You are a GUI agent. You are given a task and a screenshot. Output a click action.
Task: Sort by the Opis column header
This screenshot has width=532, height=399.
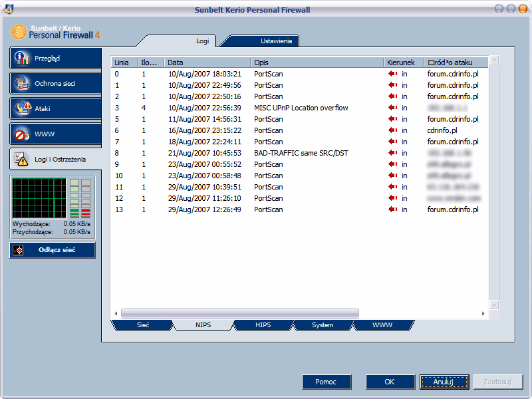click(317, 63)
